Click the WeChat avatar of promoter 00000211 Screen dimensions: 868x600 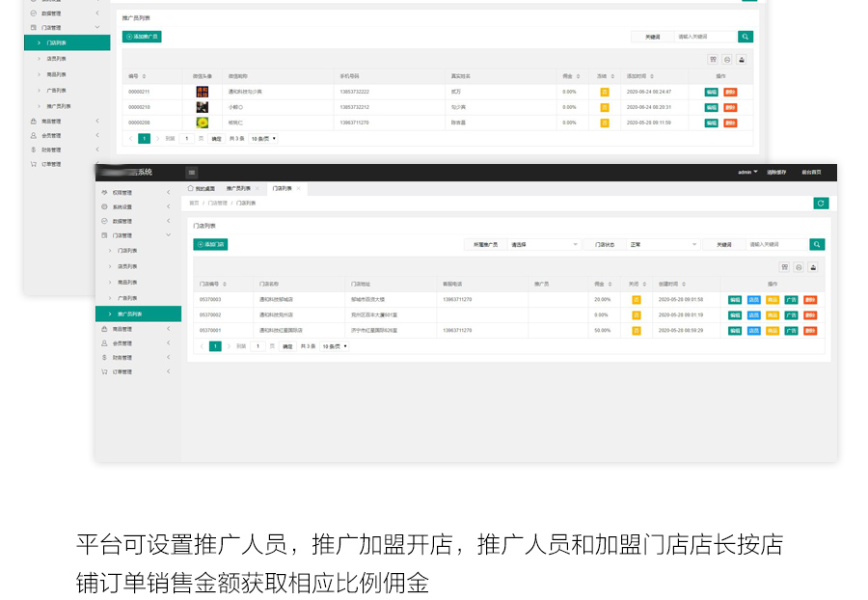coord(203,92)
